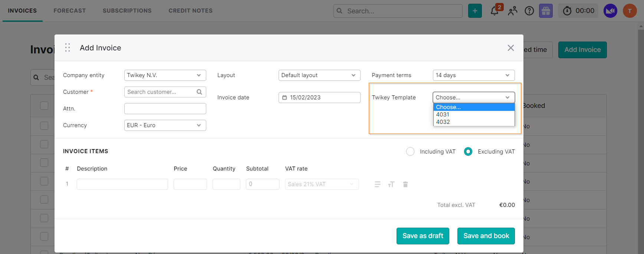Viewport: 644px width, 254px height.
Task: Delete invoice line with trash icon
Action: click(x=405, y=184)
